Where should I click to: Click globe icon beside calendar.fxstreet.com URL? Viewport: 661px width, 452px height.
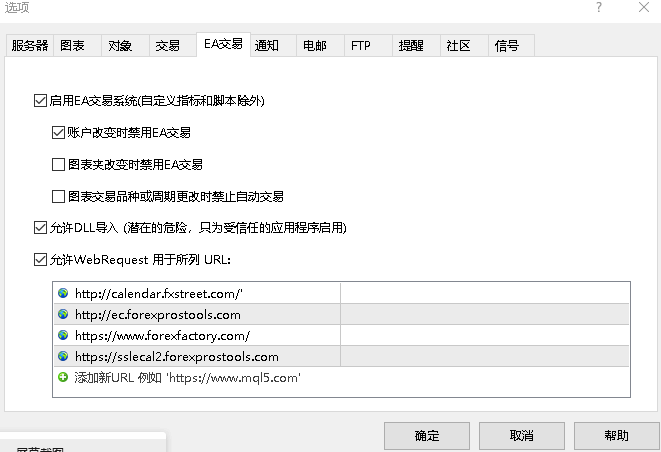pos(63,293)
